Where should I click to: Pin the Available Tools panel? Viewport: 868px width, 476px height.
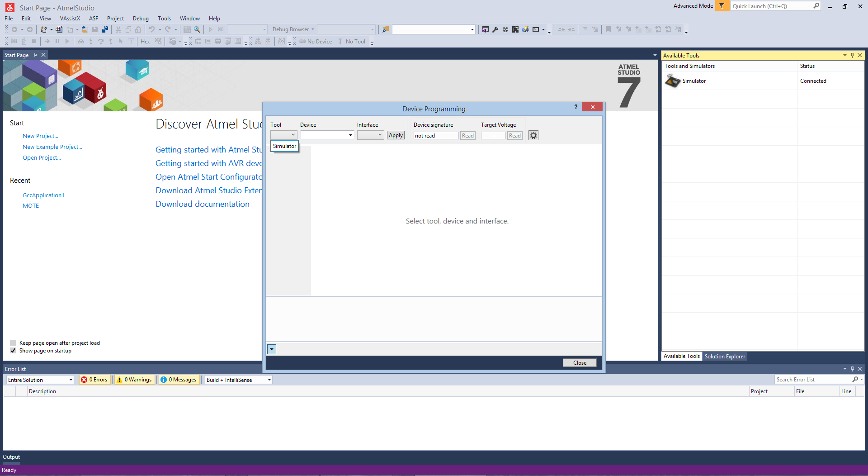(852, 55)
